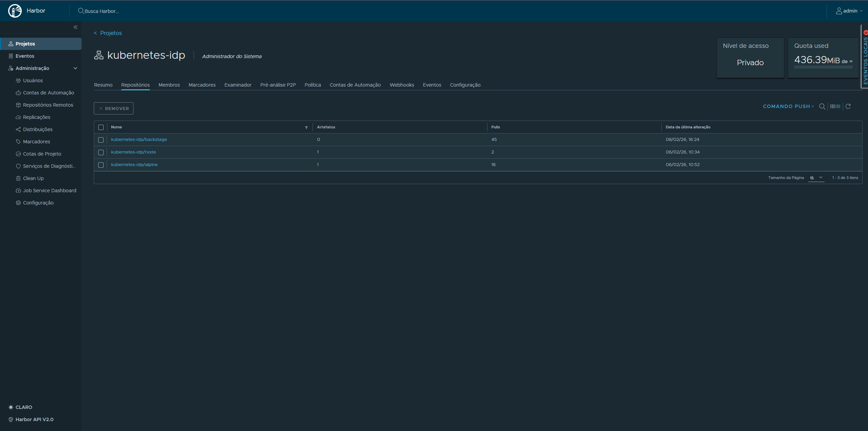Viewport: 868px width, 431px height.
Task: Select the kubernetes-idp/node row checkbox
Action: [x=101, y=152]
